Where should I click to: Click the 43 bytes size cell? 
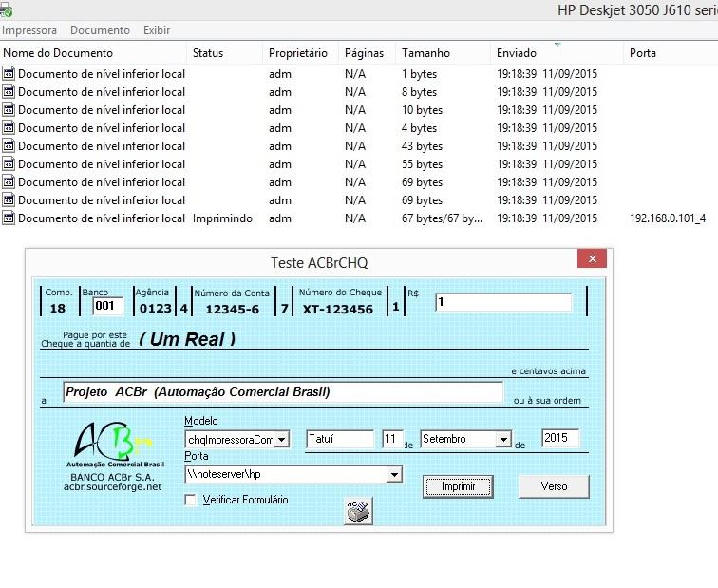[x=423, y=146]
